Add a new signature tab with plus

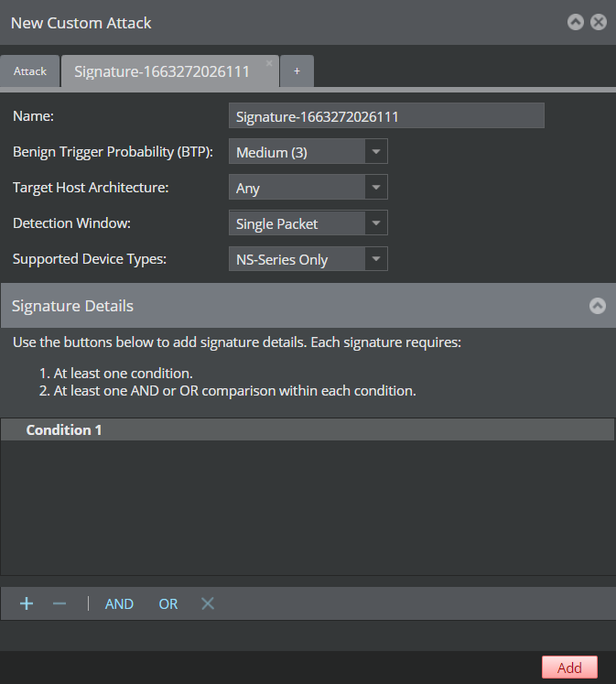tap(297, 71)
